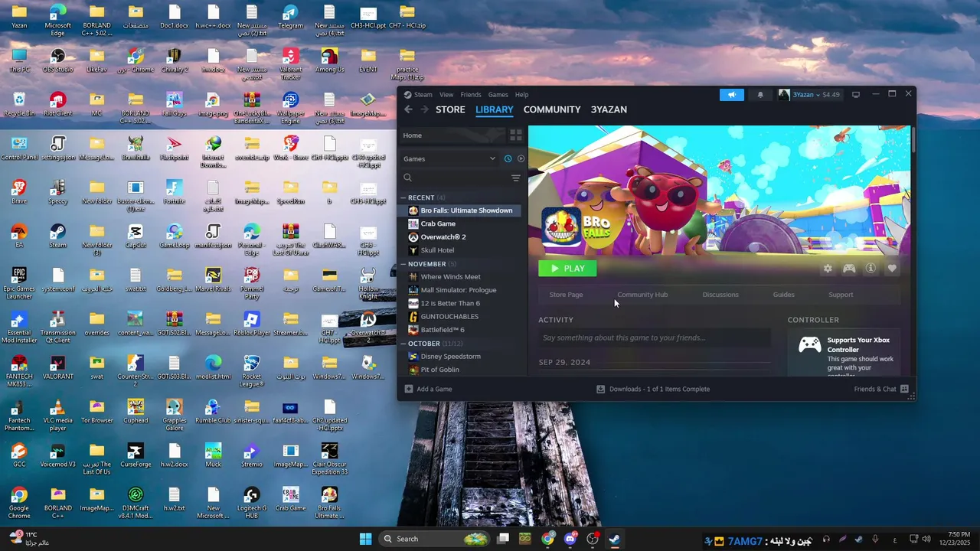Open the 3YAZAN profile tab
This screenshot has height=551, width=980.
pos(609,109)
